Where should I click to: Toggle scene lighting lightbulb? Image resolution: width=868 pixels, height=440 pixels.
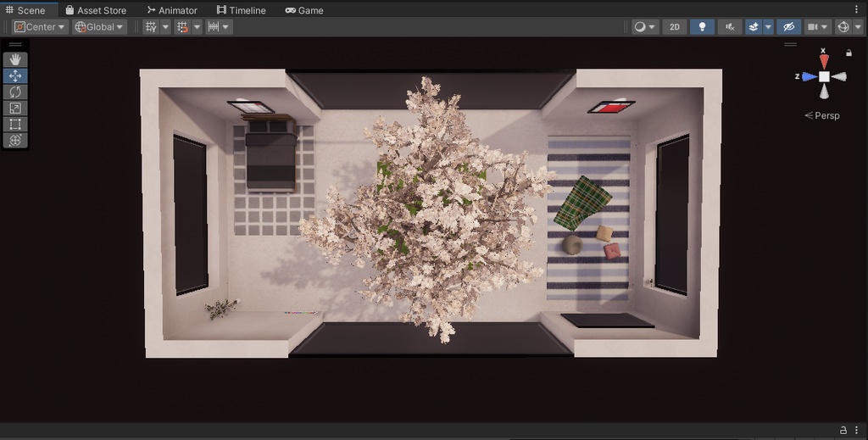(702, 26)
